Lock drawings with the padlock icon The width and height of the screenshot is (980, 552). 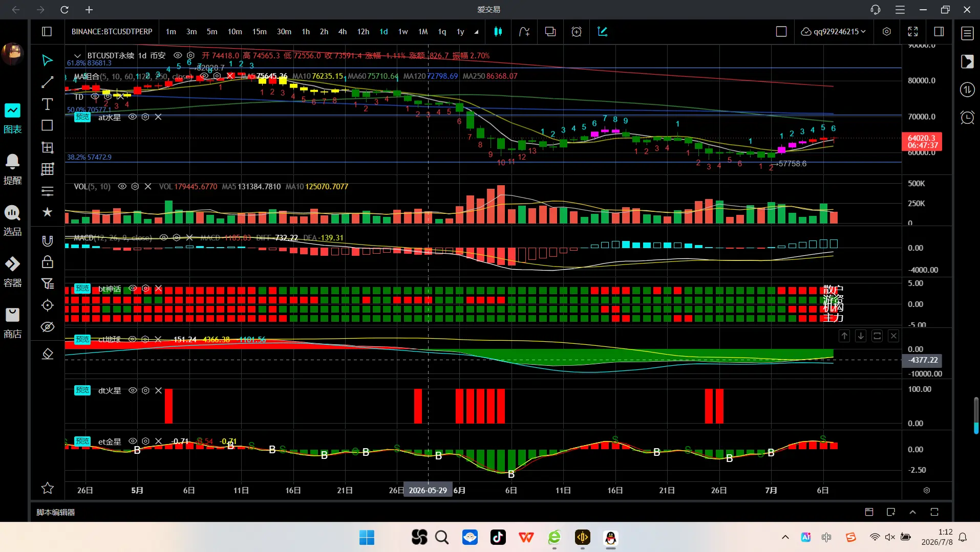(x=47, y=262)
